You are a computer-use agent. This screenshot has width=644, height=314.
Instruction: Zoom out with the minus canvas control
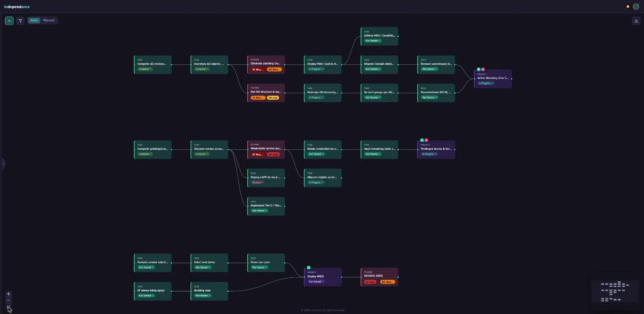coord(9,300)
